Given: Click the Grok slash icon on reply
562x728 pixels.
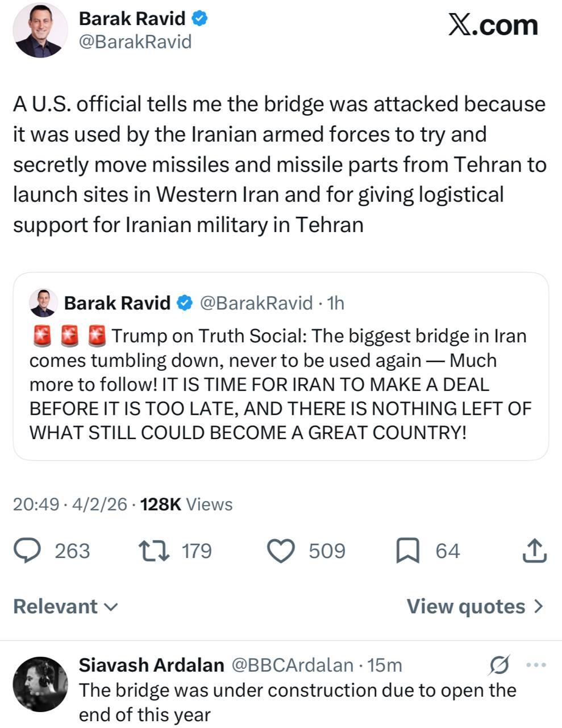Looking at the screenshot, I should point(498,664).
